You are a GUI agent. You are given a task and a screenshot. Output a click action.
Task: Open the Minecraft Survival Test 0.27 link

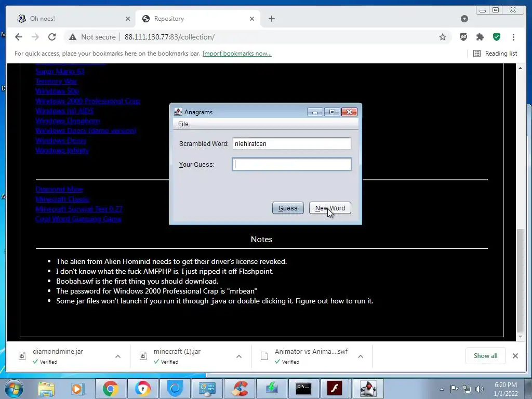[79, 209]
